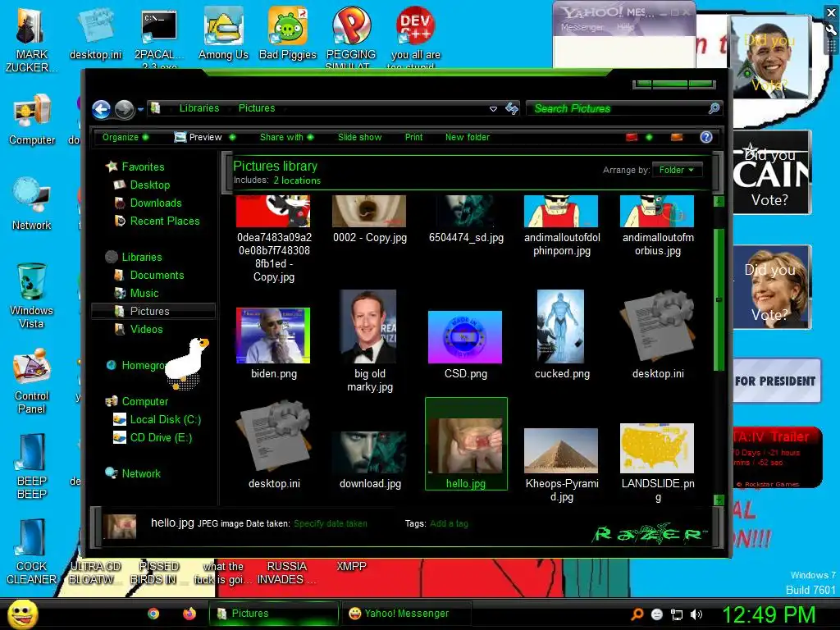The image size is (840, 630).
Task: Open the Bad Piggies desktop icon
Action: [288, 33]
